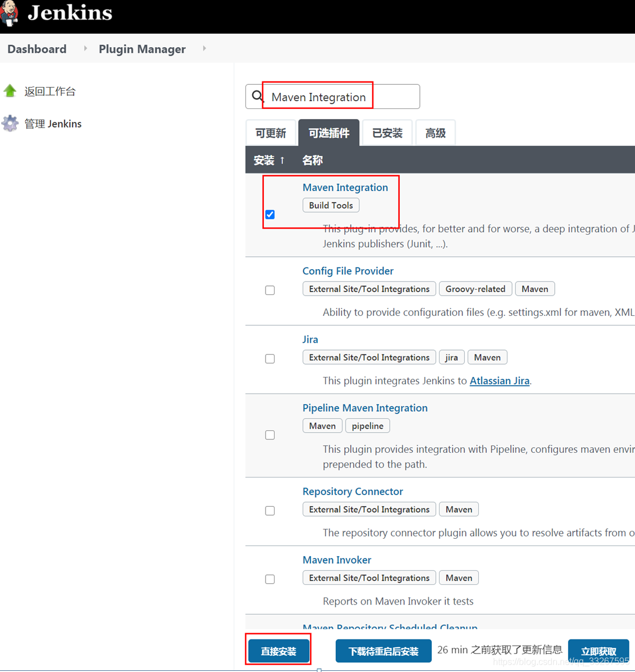Go to the 高级 tab

436,133
